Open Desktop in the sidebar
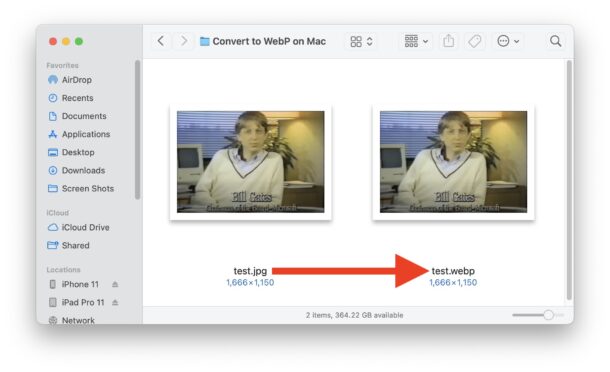The width and height of the screenshot is (610, 372). [x=78, y=152]
